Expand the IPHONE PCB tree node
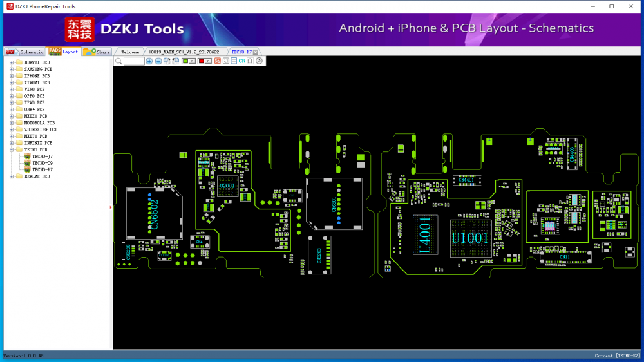Screen dimensions: 644x362 tap(12, 76)
